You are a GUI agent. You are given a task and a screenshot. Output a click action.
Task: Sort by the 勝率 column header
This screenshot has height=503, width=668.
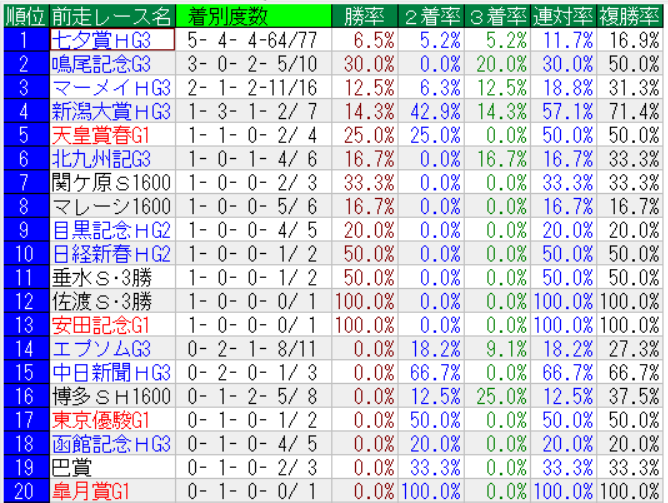365,17
